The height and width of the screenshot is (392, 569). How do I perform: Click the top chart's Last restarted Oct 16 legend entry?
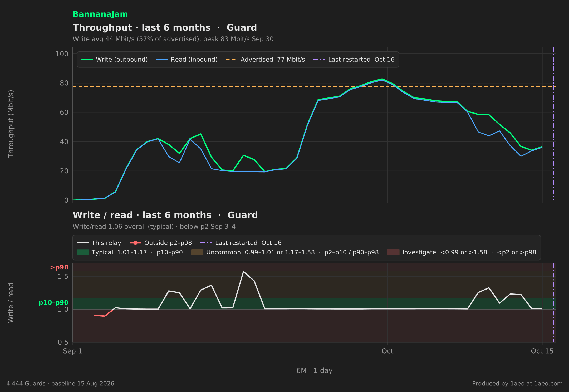tap(354, 60)
